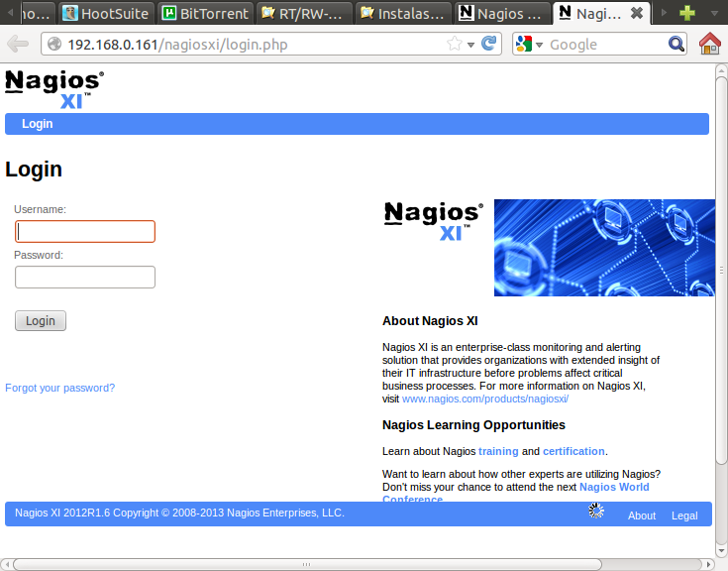Image resolution: width=728 pixels, height=571 pixels.
Task: Click the Nagios XI logo beside banner
Action: pos(434,221)
